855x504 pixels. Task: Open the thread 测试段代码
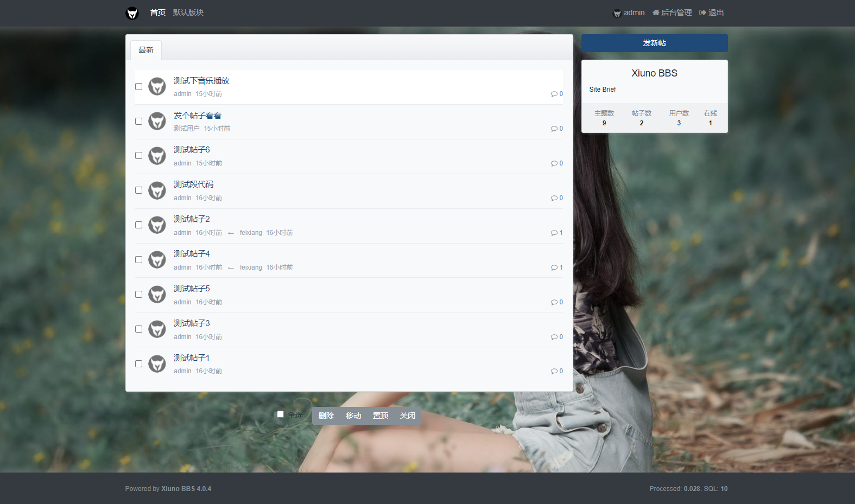(x=194, y=184)
